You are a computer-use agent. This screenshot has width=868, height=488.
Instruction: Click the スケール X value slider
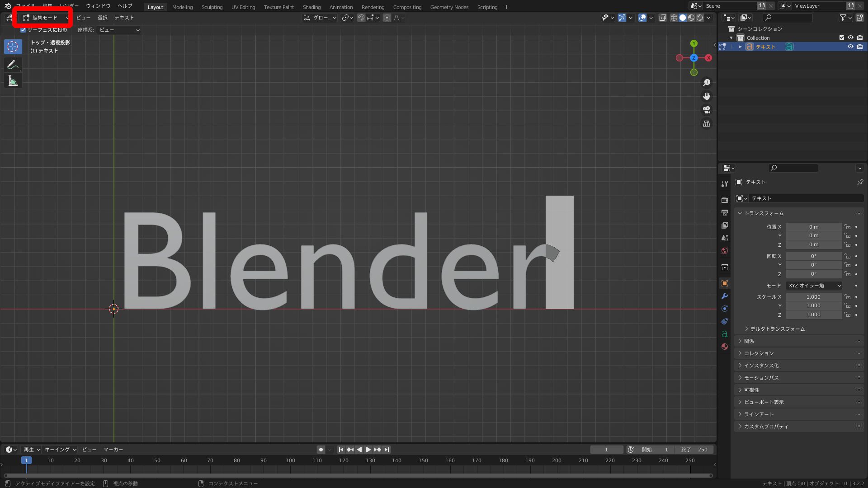click(x=813, y=297)
